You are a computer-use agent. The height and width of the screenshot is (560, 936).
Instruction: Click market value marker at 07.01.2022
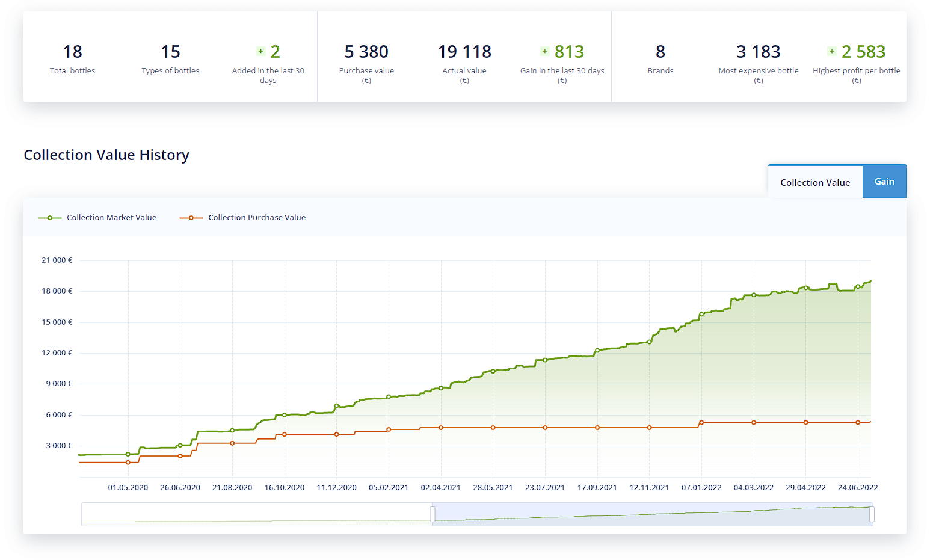(701, 314)
